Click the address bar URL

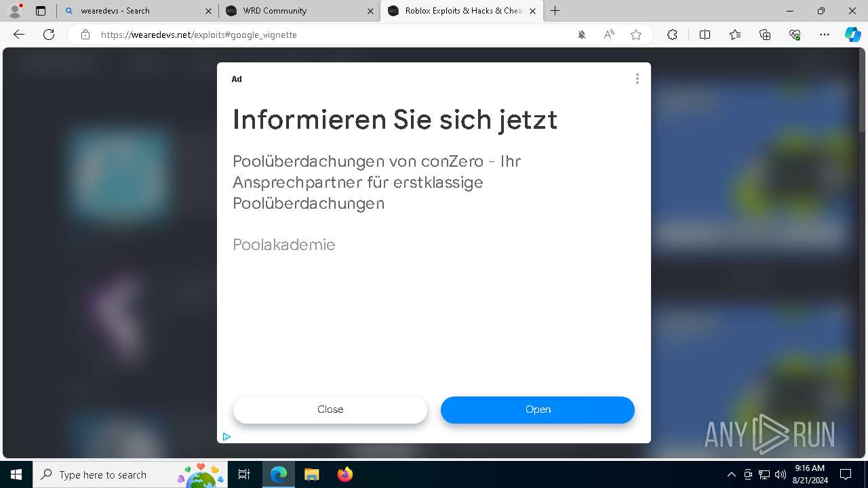coord(199,35)
